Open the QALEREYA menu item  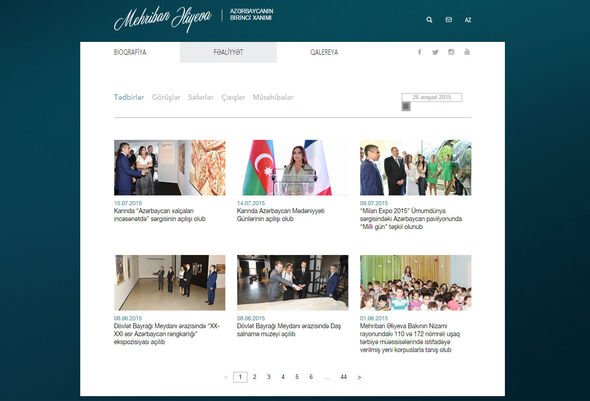click(x=324, y=52)
